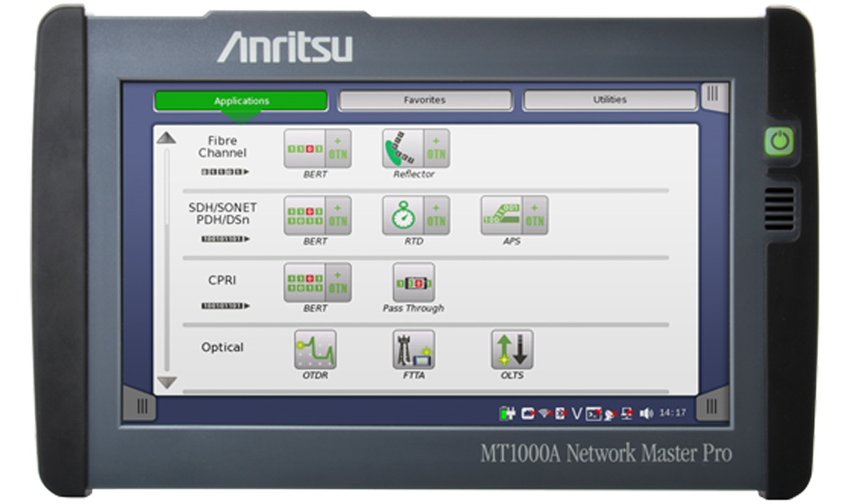This screenshot has height=504, width=851.
Task: Open the APS application
Action: click(x=502, y=215)
